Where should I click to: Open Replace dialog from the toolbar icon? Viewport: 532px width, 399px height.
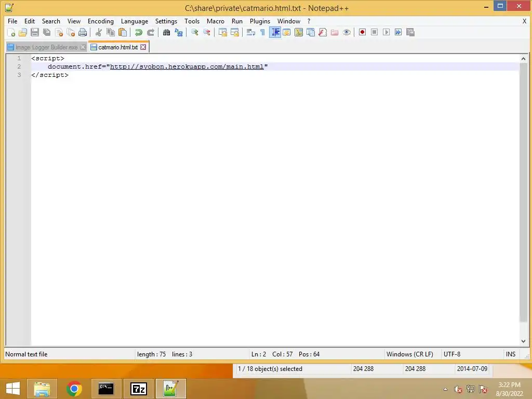point(179,32)
